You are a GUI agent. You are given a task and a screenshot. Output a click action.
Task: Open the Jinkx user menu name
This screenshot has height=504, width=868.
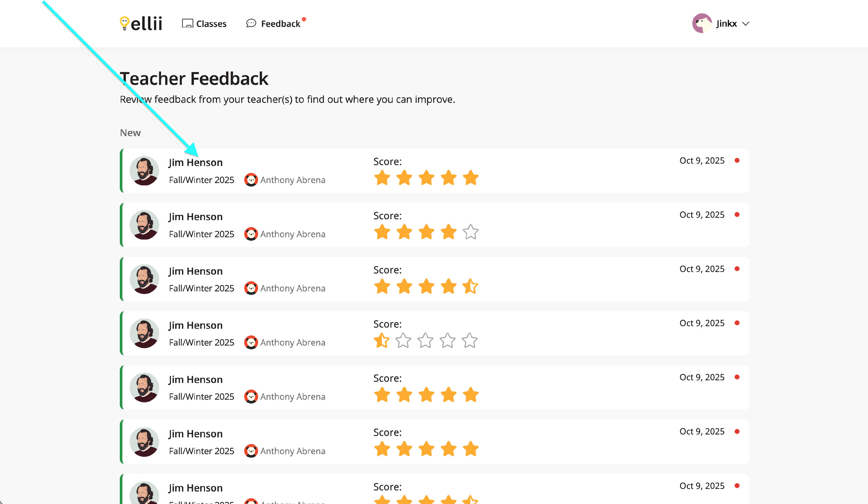(x=726, y=24)
